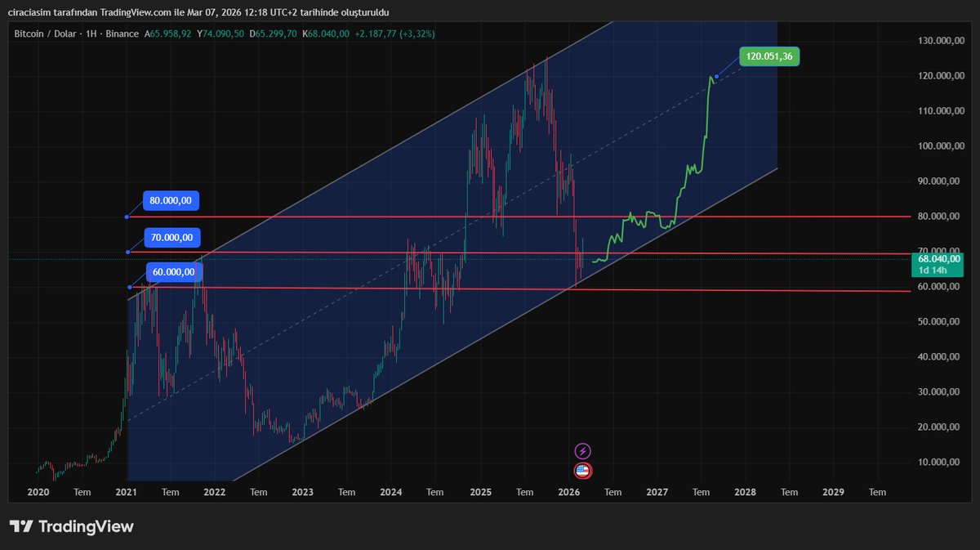Click the low value D65.299,70
Screen dimensions: 980x550
pos(273,34)
